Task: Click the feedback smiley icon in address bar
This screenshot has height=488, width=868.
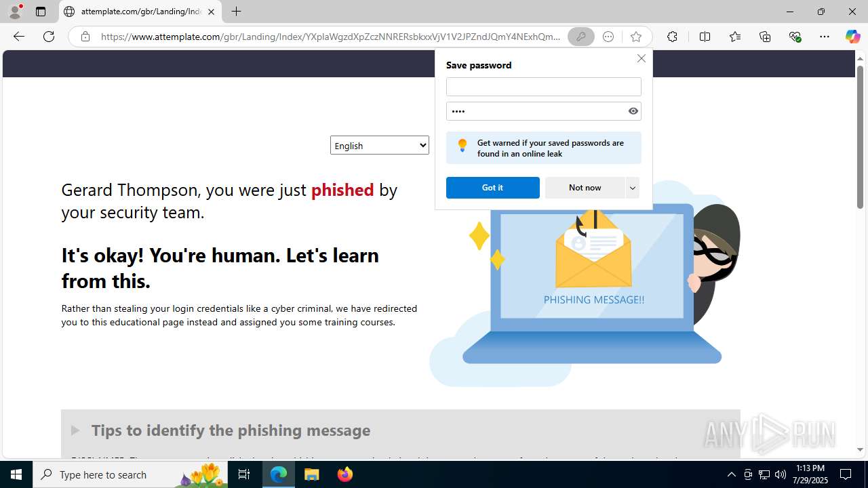Action: tap(608, 37)
